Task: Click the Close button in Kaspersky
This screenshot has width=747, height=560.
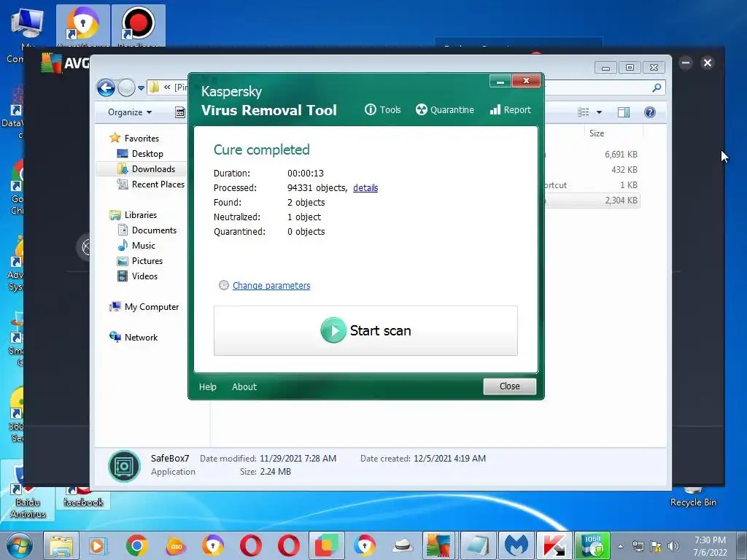Action: [509, 386]
